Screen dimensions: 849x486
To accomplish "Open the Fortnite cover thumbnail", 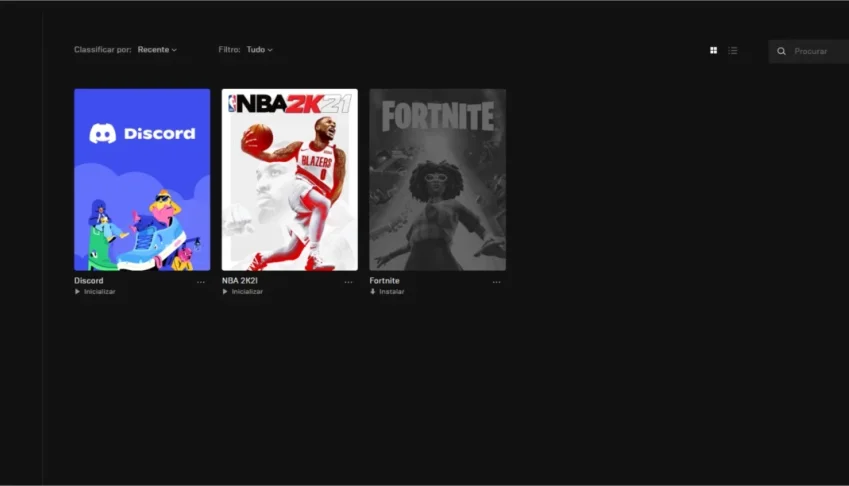I will [437, 180].
